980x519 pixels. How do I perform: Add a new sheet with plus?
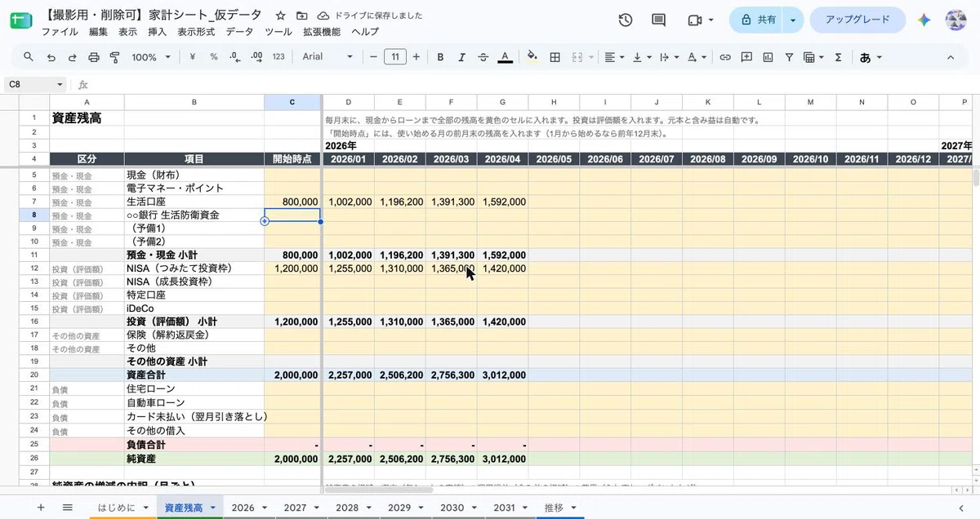click(x=41, y=507)
